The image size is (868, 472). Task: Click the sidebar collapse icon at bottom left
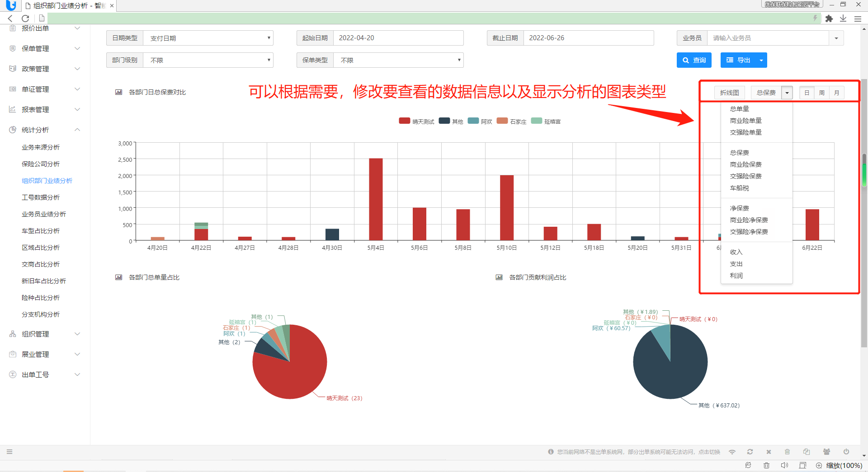(x=9, y=452)
